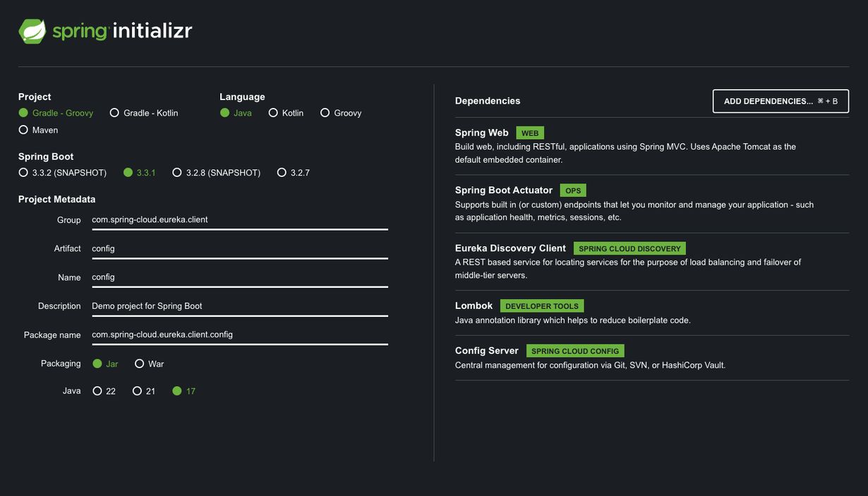The height and width of the screenshot is (496, 868).
Task: Focus the Artifact input field
Action: pyautogui.click(x=240, y=248)
